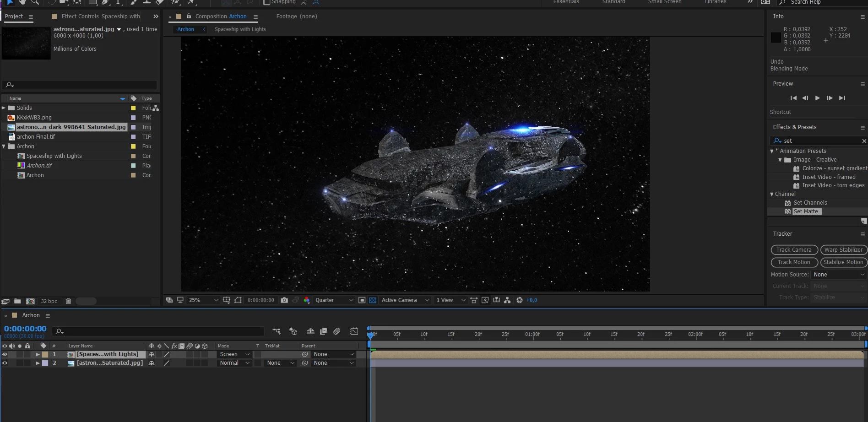Toggle the transparency grid in viewer
Screen dimensions: 868x422
tap(373, 300)
